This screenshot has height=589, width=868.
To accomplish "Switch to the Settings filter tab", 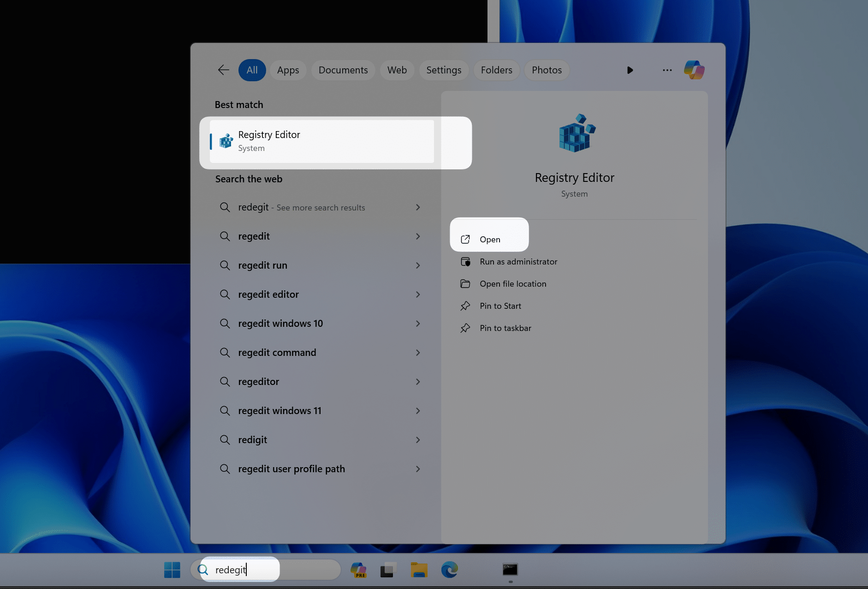I will tap(444, 70).
